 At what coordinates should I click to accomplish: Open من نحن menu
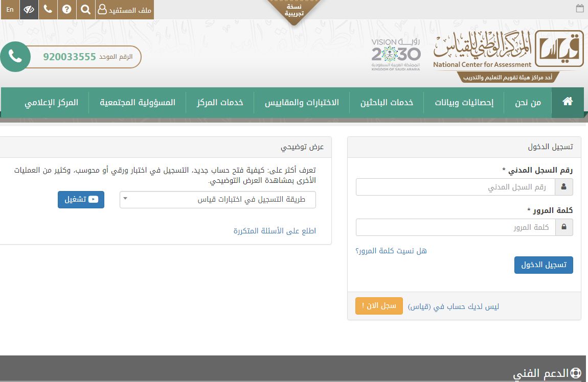528,102
